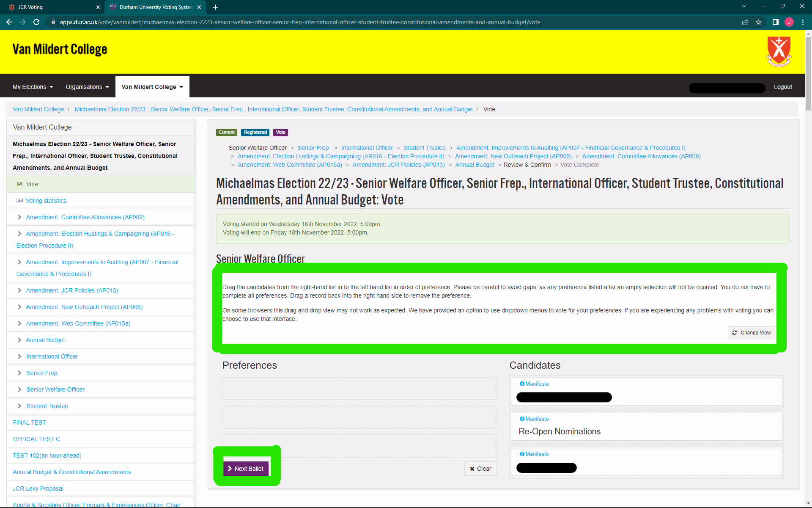This screenshot has height=508, width=812.
Task: Click the lock icon in the address bar
Action: 53,22
